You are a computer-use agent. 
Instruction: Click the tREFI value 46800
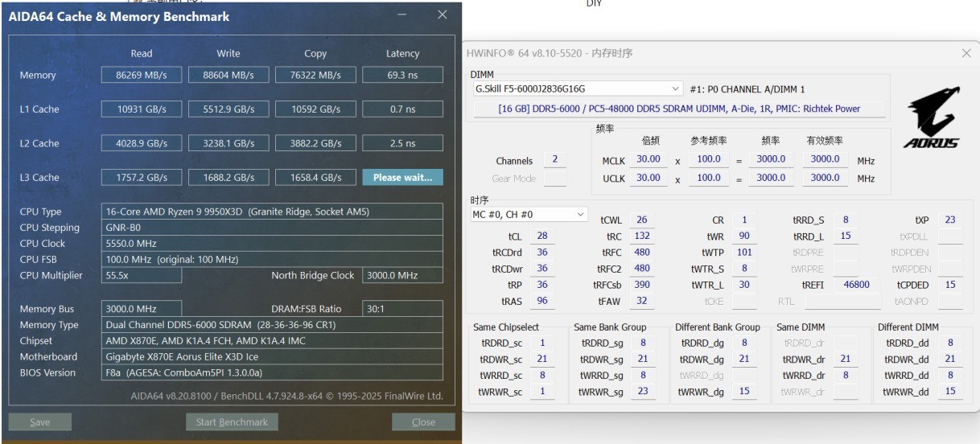pos(856,285)
